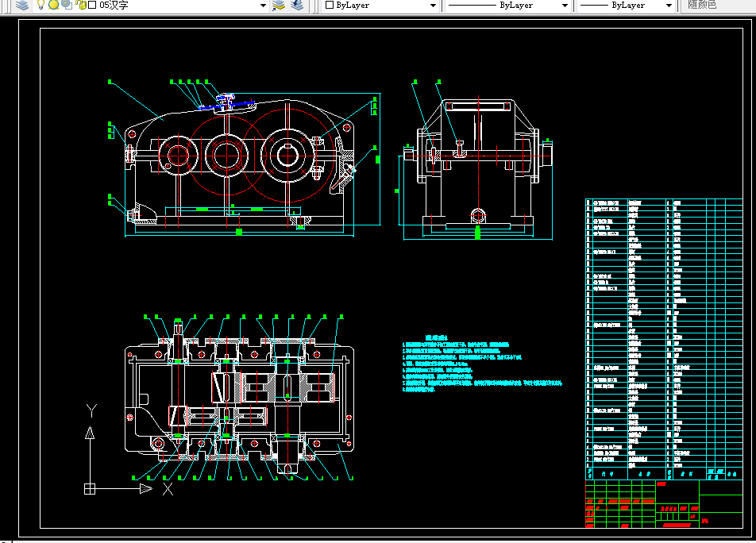Toggle freeze in current viewport icon

coord(67,5)
